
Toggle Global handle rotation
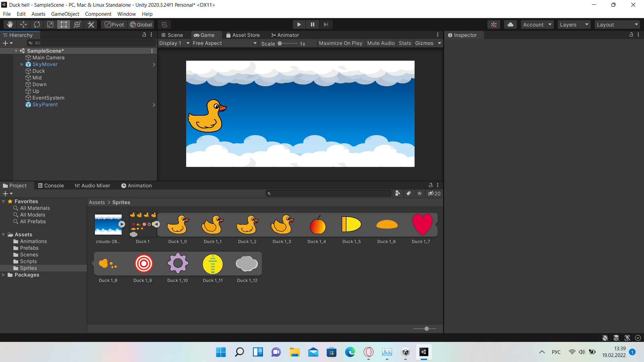141,24
